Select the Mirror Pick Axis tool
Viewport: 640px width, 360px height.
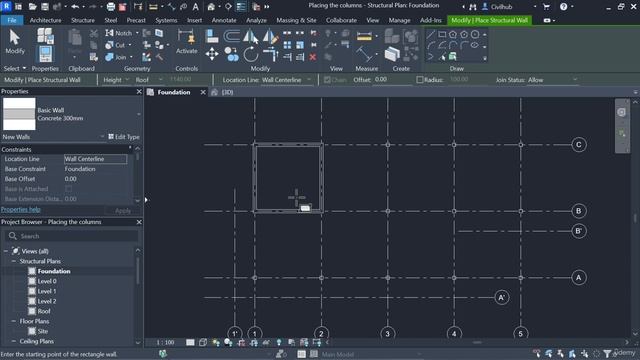(x=251, y=36)
